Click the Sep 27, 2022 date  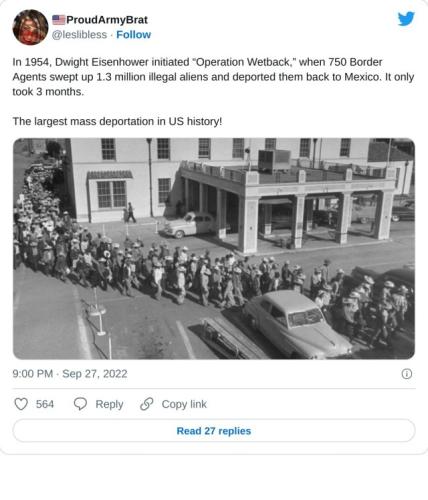pos(95,374)
